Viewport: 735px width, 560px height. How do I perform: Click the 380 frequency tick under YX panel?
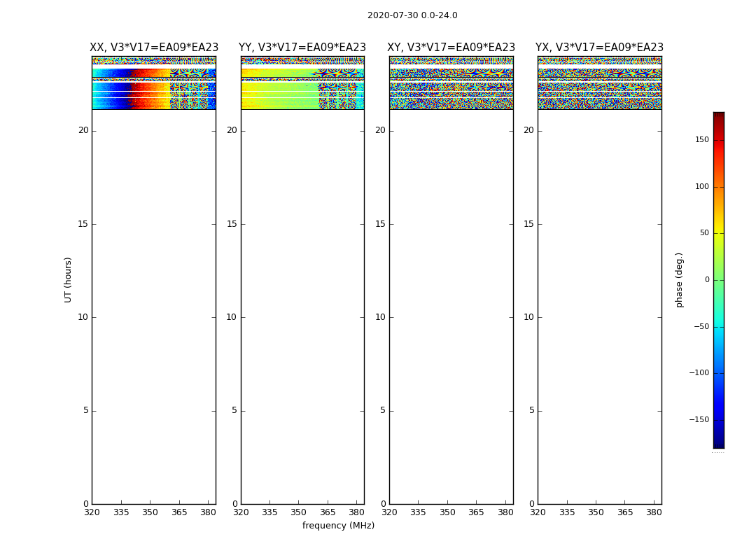[654, 512]
